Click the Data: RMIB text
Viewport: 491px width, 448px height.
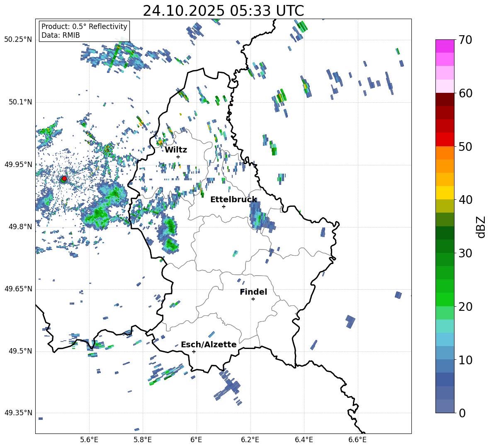tap(61, 35)
